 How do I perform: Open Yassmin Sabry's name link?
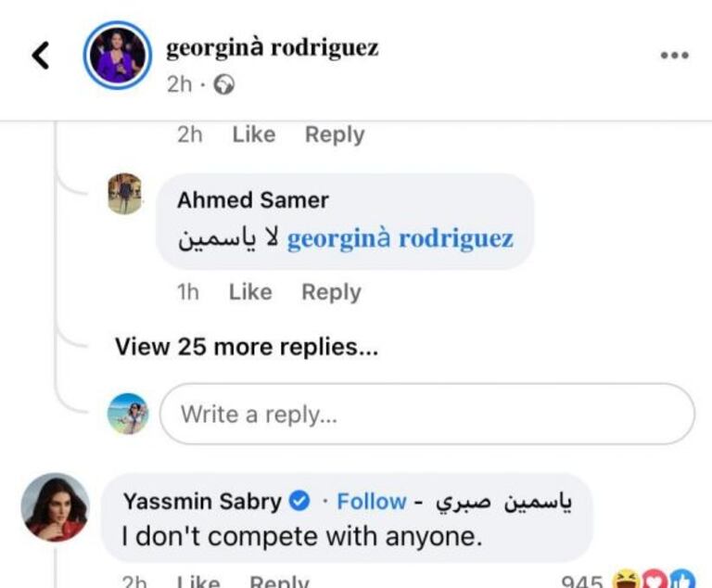point(201,502)
